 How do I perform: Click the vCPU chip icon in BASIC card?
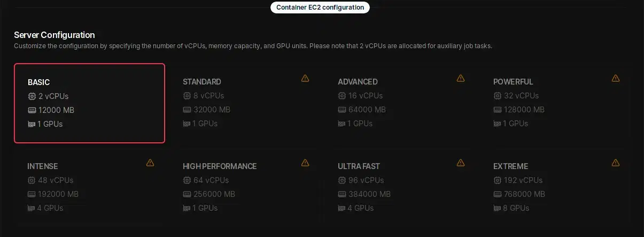click(x=32, y=96)
